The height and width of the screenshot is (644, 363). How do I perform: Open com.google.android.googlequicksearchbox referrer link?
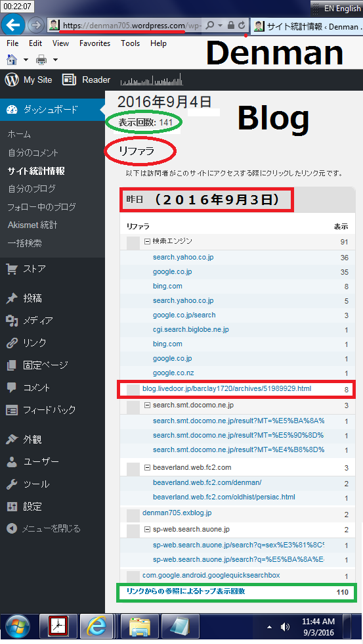click(211, 576)
